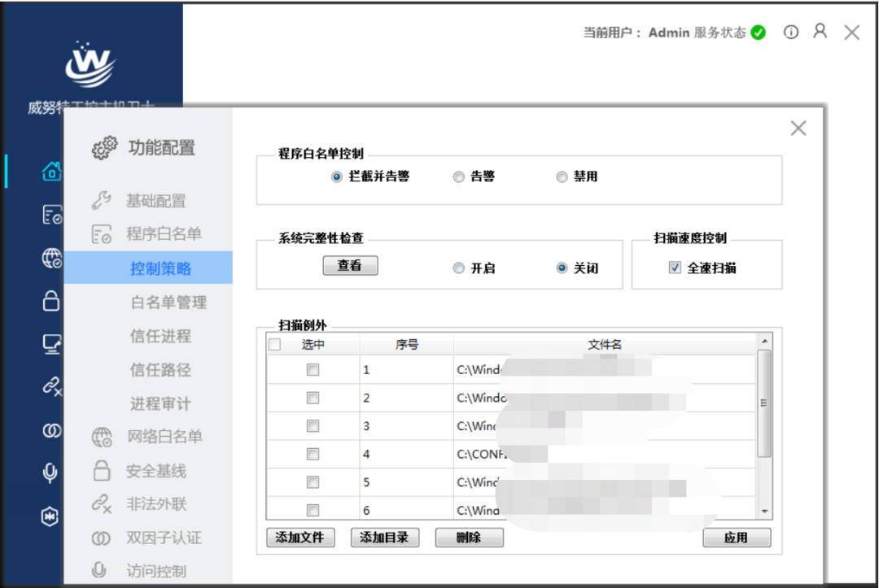879x588 pixels.
Task: Click the home icon in left sidebar
Action: [x=51, y=172]
